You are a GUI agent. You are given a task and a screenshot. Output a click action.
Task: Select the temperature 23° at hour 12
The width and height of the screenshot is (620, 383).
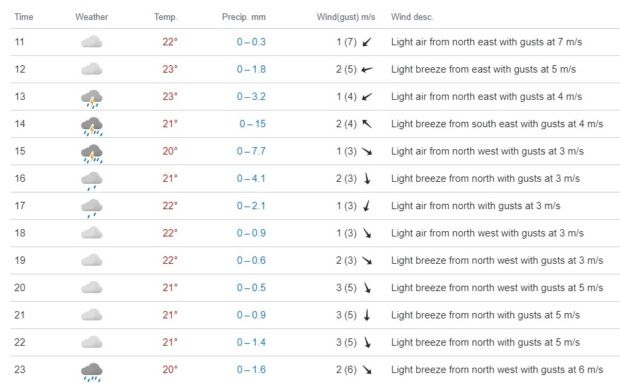[170, 69]
